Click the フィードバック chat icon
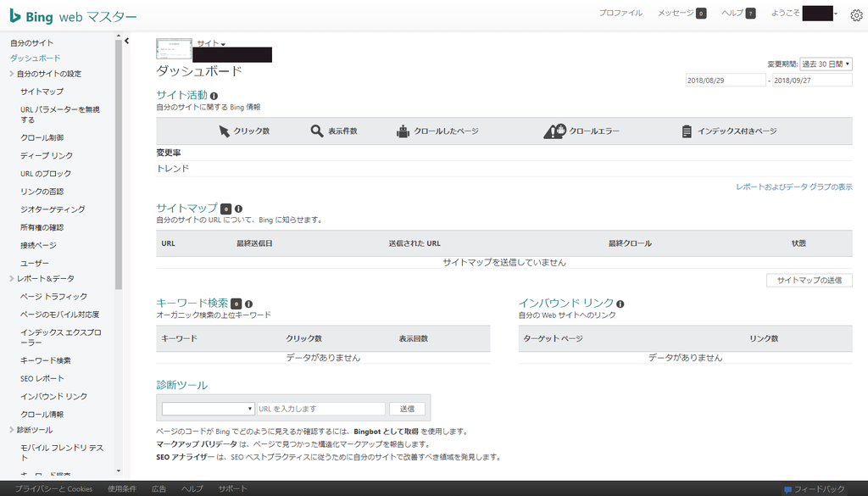The width and height of the screenshot is (868, 496). click(787, 490)
